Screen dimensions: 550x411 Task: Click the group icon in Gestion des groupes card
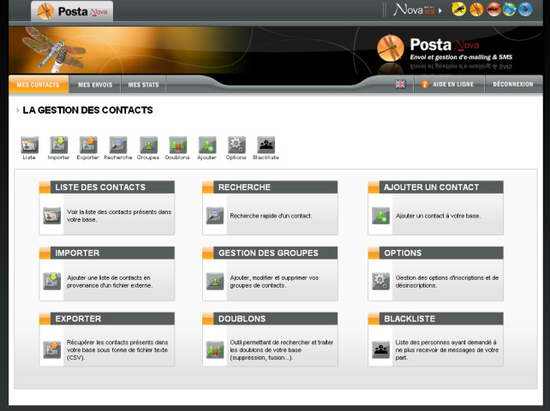pyautogui.click(x=215, y=281)
